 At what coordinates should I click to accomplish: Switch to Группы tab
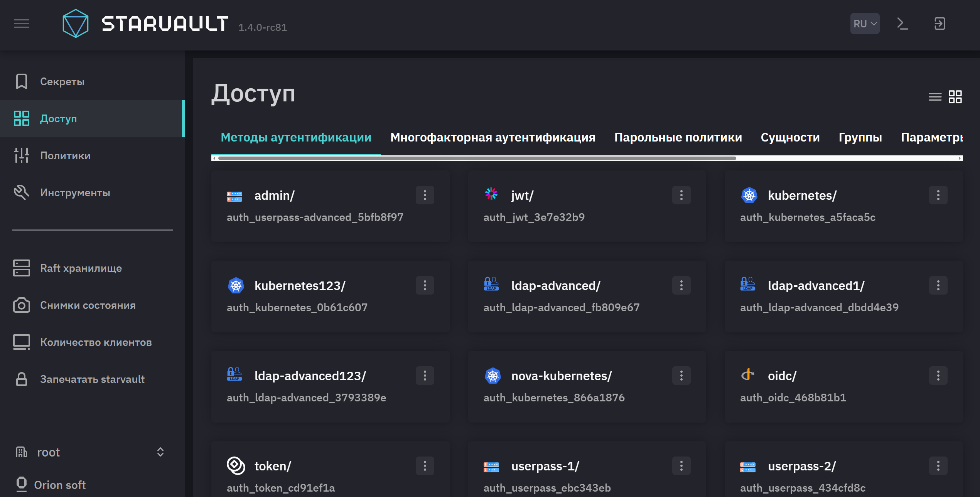tap(860, 137)
